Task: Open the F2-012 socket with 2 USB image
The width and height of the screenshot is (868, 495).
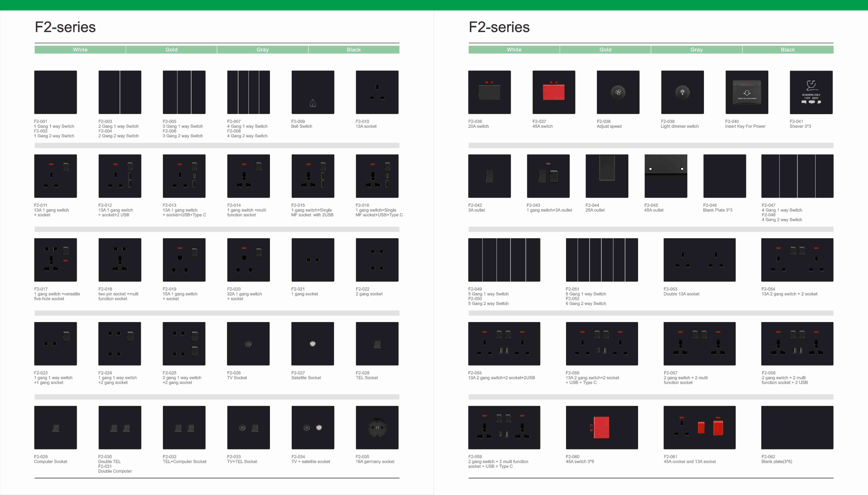Action: tap(120, 176)
